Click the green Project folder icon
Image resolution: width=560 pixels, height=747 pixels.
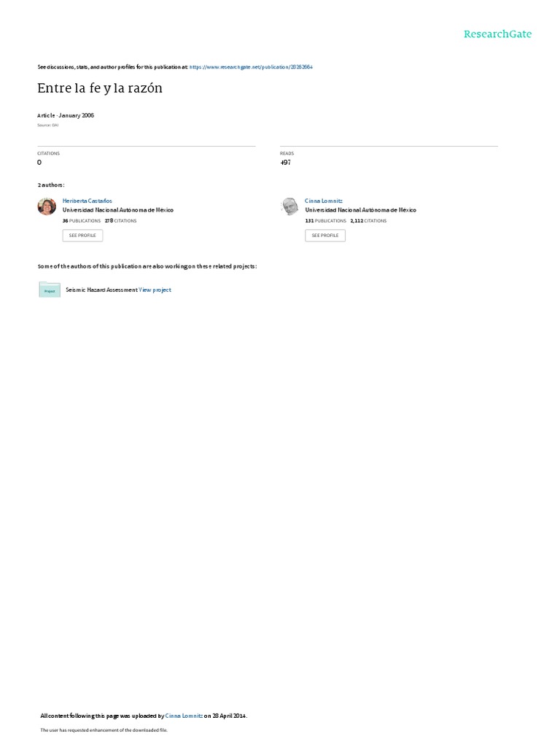[x=50, y=290]
